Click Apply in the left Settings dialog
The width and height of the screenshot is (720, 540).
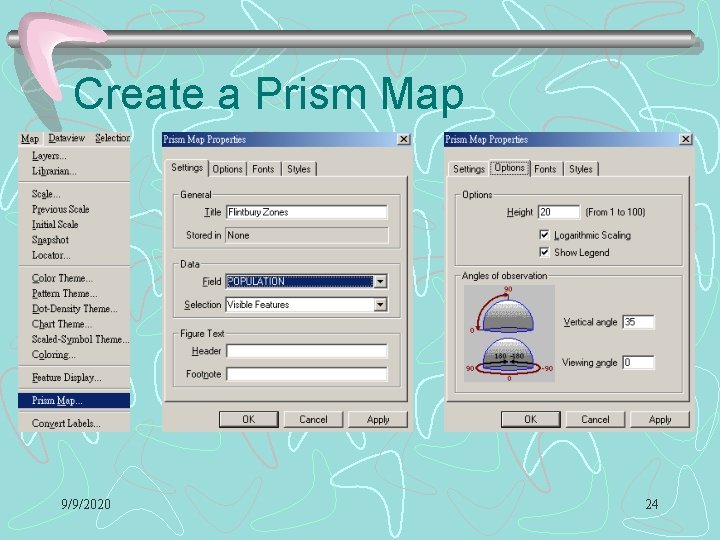click(x=378, y=419)
